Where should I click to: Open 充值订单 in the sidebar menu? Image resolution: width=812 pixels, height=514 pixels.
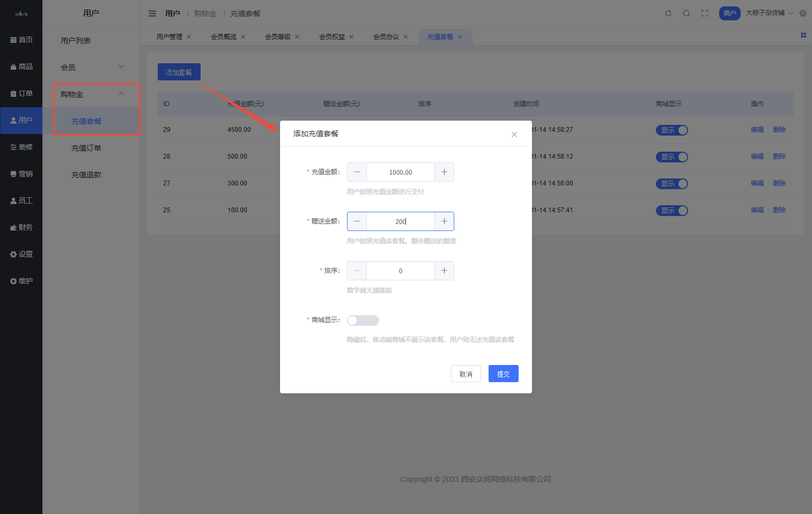pyautogui.click(x=86, y=148)
